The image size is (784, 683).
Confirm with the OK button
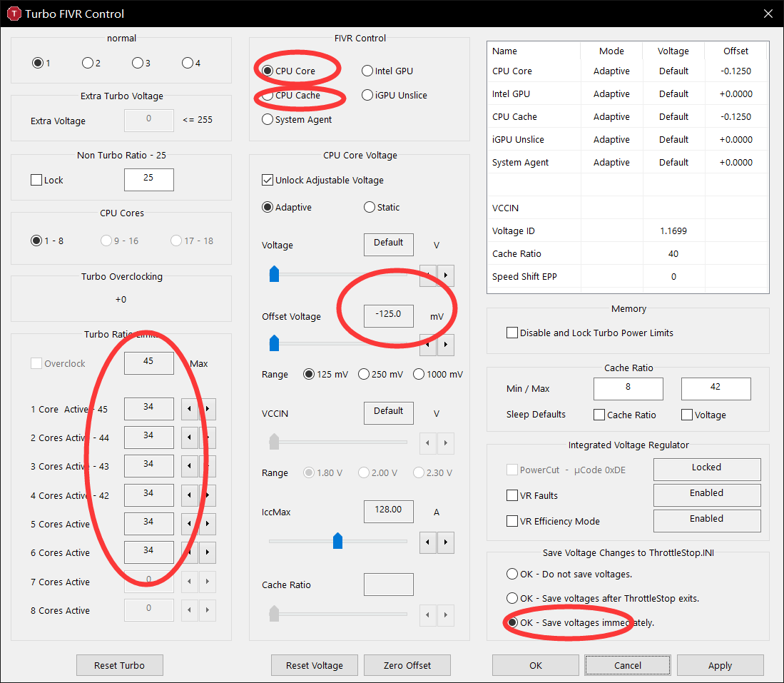pos(536,665)
